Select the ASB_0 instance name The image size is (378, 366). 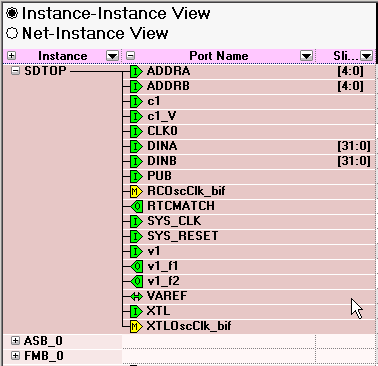pyautogui.click(x=43, y=341)
